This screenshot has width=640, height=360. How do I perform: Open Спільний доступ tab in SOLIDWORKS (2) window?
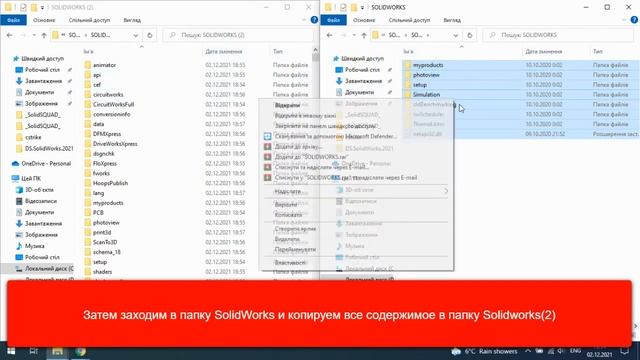tap(89, 20)
